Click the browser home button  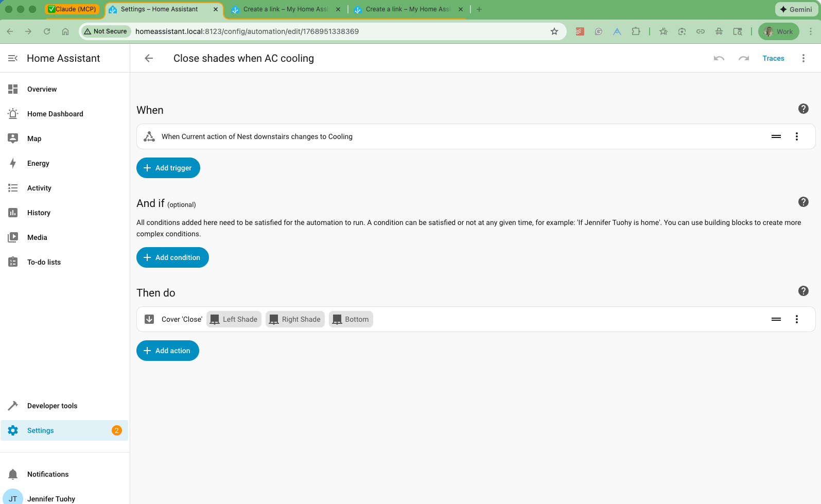(65, 31)
